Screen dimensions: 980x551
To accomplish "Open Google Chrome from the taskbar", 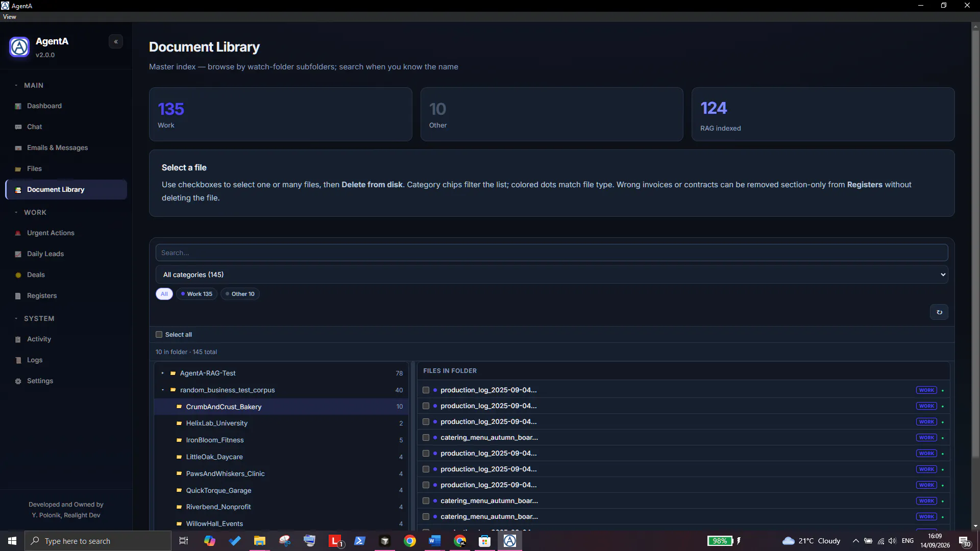I will click(410, 541).
